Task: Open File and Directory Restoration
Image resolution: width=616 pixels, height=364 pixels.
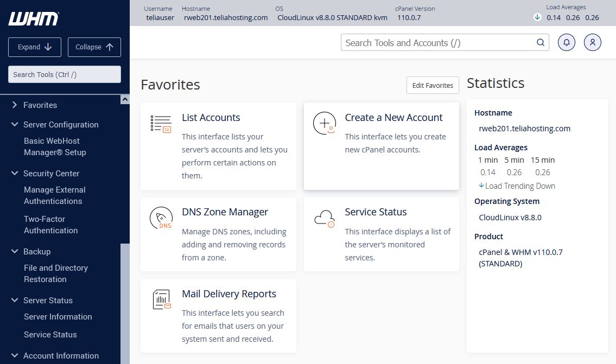Action: pos(56,273)
